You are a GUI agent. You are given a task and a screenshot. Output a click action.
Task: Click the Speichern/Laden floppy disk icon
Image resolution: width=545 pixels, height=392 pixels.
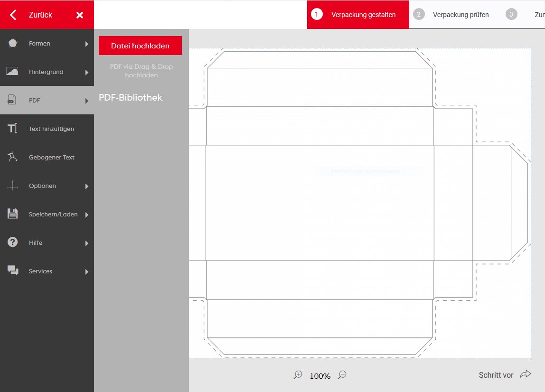click(x=12, y=214)
